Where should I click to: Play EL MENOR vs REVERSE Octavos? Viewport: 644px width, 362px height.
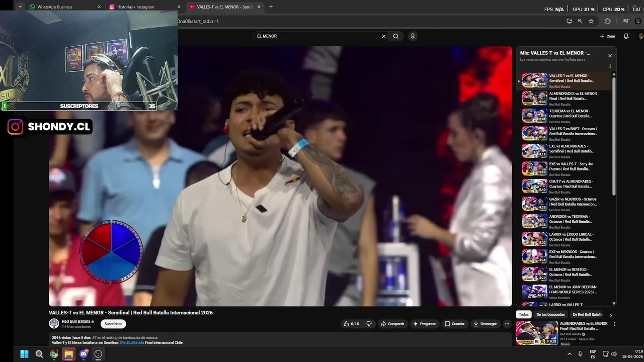564,274
